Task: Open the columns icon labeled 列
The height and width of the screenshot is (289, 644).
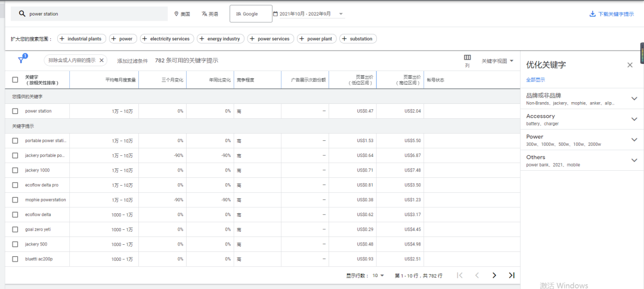Action: (467, 57)
